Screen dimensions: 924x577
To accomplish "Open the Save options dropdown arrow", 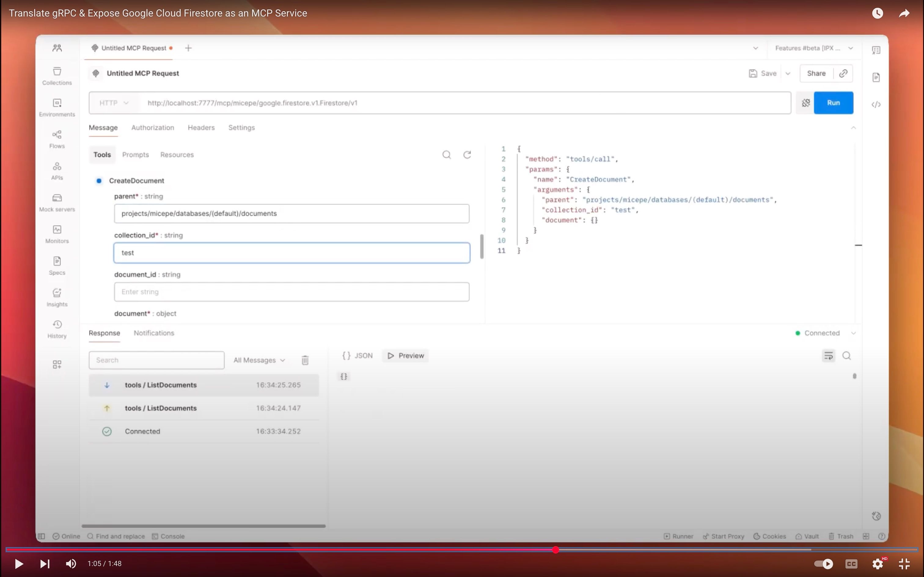I will 788,73.
